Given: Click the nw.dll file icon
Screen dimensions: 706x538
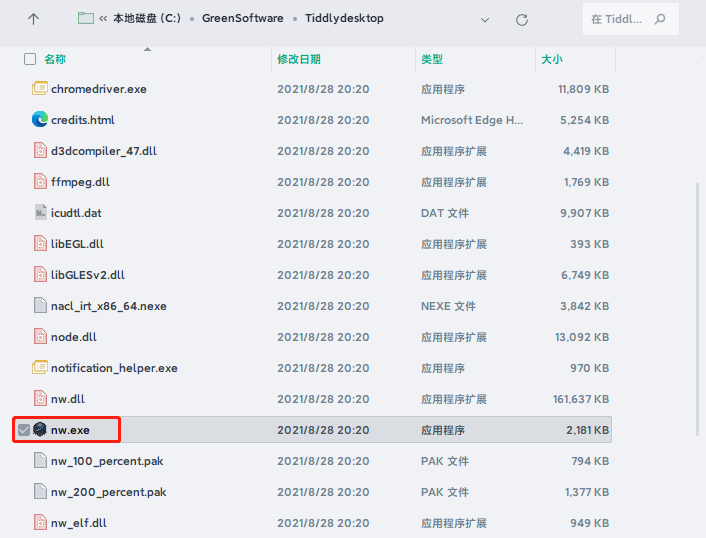Looking at the screenshot, I should [x=40, y=398].
